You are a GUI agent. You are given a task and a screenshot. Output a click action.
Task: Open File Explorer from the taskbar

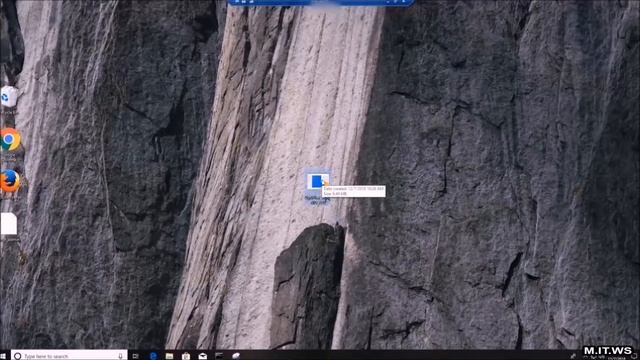point(169,356)
